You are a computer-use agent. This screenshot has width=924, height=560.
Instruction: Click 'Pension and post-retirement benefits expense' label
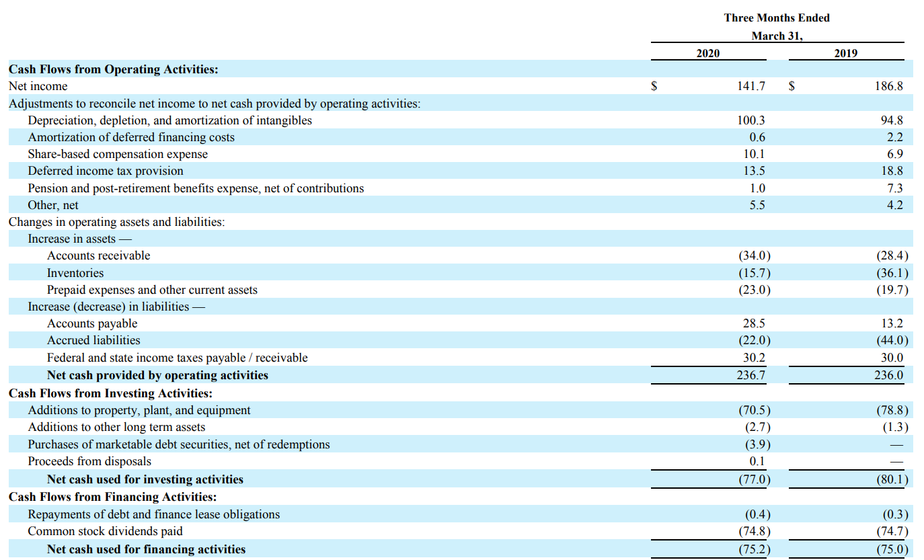point(196,188)
